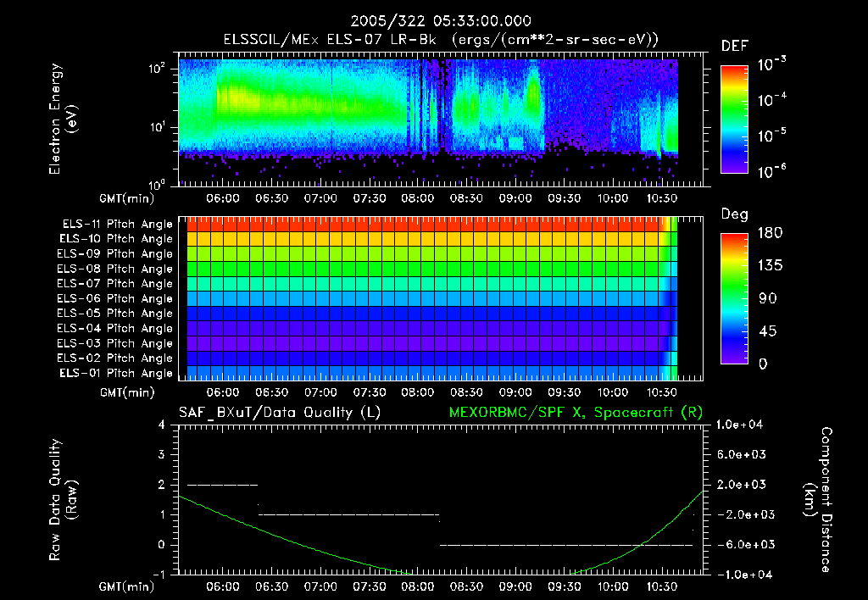This screenshot has height=600, width=868.
Task: Click the Deg pitch angle color bar
Action: (x=735, y=298)
